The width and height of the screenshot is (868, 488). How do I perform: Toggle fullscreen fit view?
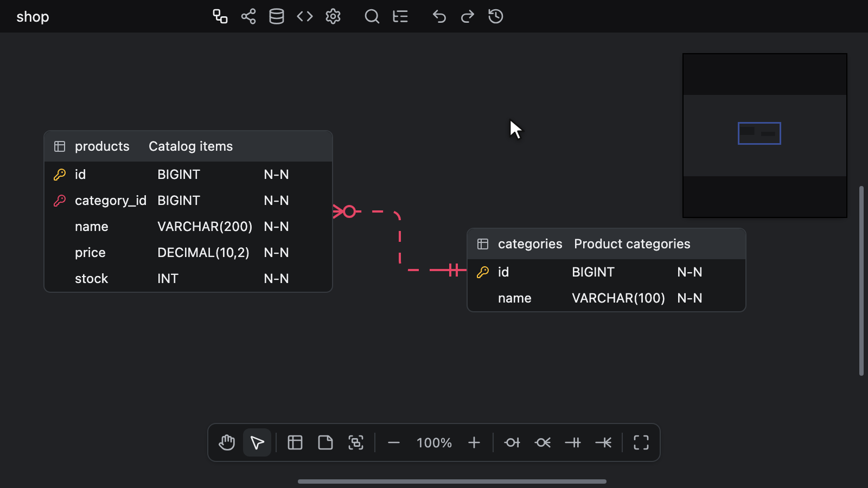641,442
